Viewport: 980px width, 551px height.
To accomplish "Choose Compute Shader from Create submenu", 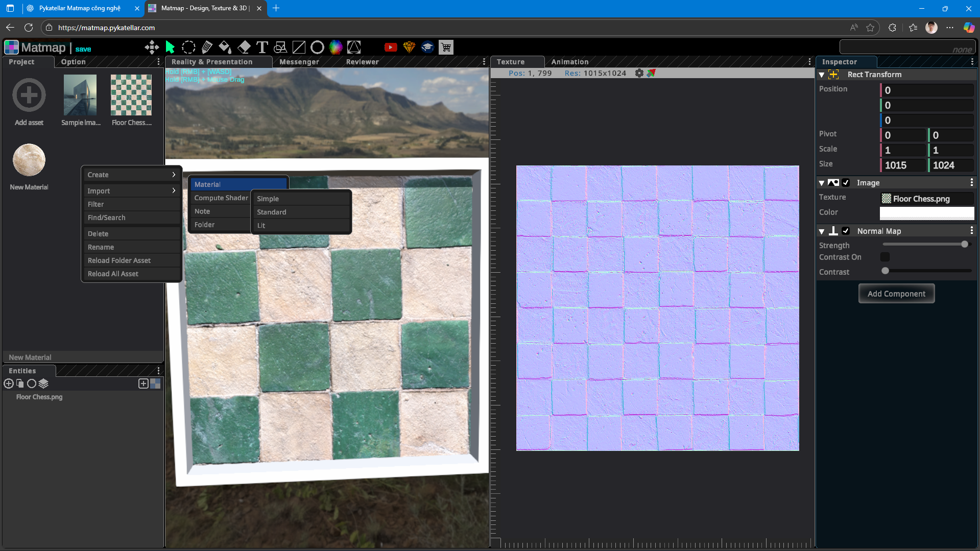I will click(221, 198).
